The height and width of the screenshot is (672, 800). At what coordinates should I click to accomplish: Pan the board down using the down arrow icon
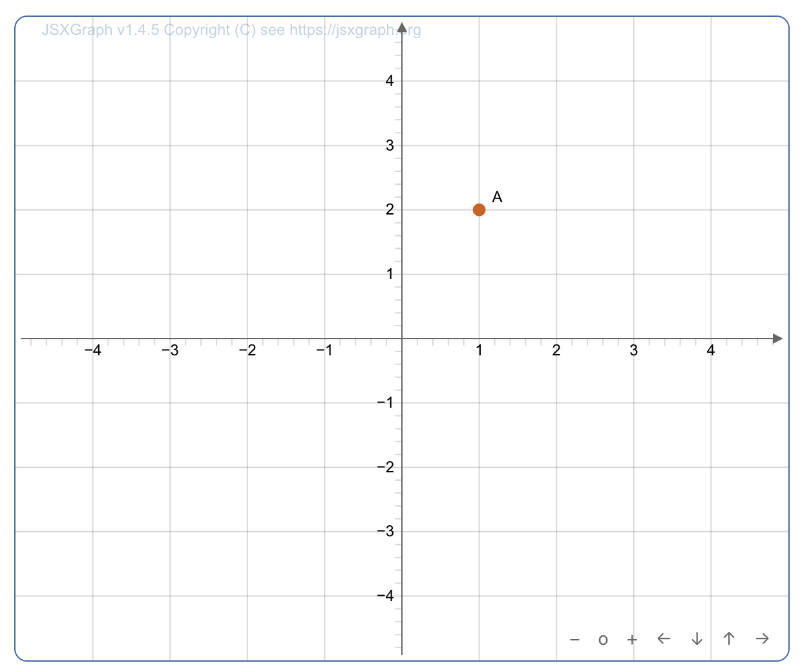697,638
